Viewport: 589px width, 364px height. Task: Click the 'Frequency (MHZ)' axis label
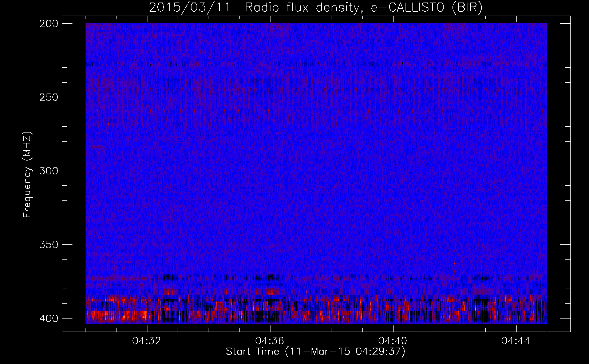pyautogui.click(x=27, y=175)
